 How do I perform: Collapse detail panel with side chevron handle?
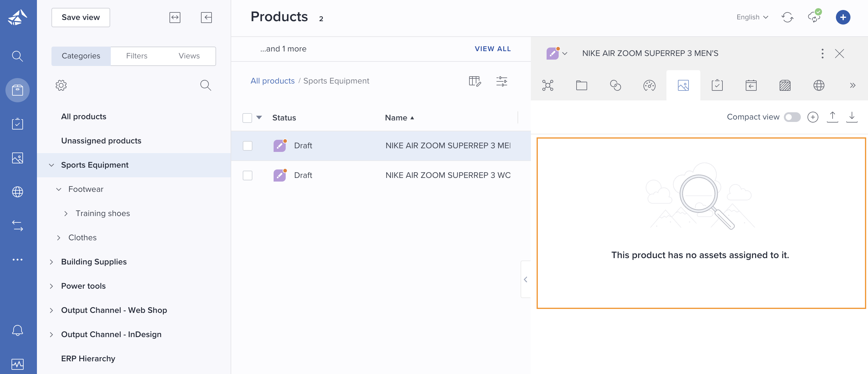[526, 280]
